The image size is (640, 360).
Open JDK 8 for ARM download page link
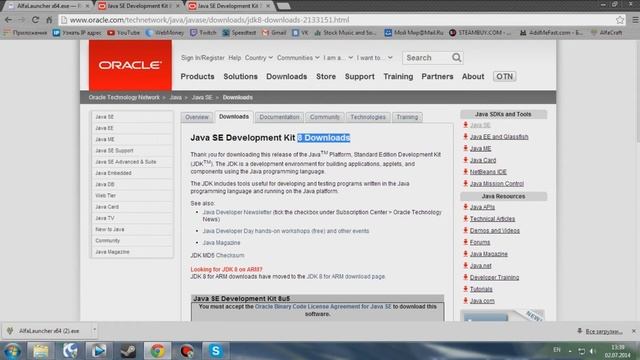345,276
